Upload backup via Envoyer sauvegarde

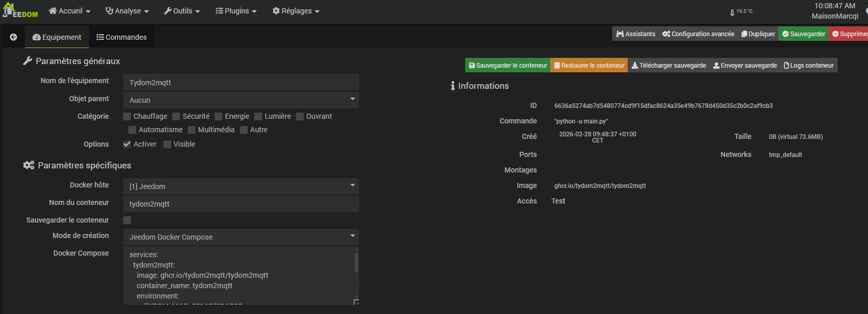(745, 66)
